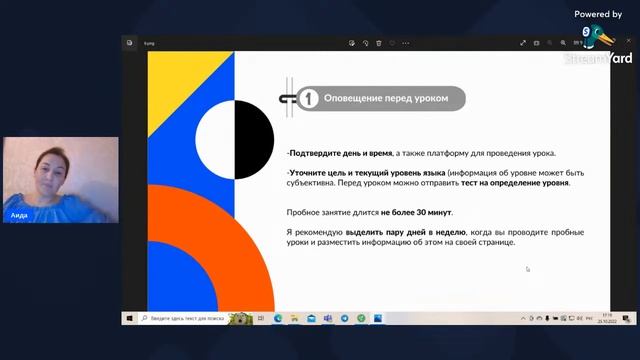Viewport: 640px width, 360px height.
Task: Zoom out with the minus magnifier
Action: coord(550,43)
